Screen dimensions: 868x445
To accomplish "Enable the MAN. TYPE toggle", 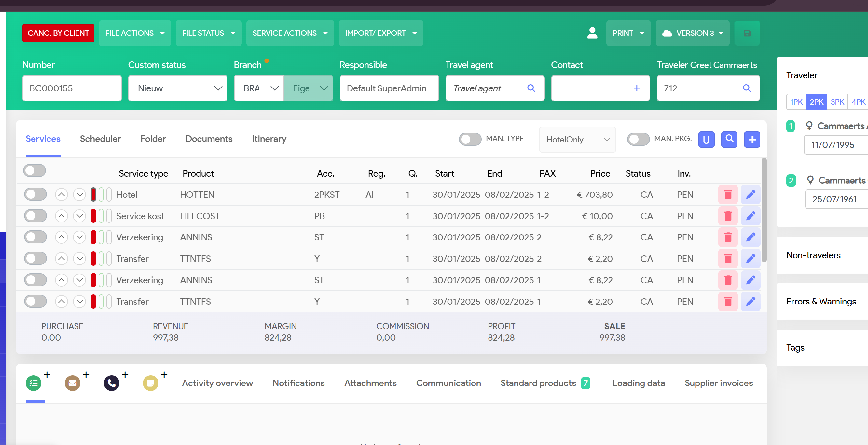I will coord(470,139).
